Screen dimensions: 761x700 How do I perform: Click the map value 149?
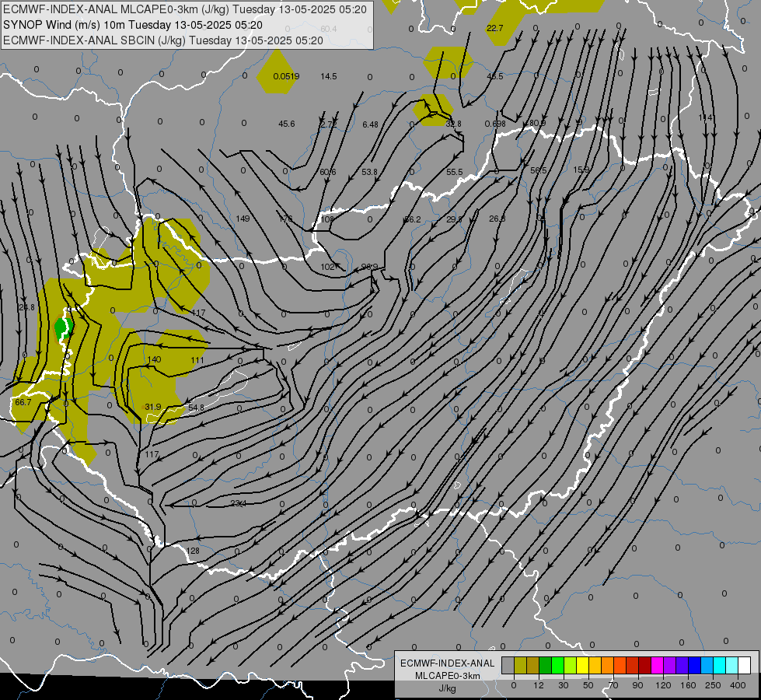tap(243, 219)
